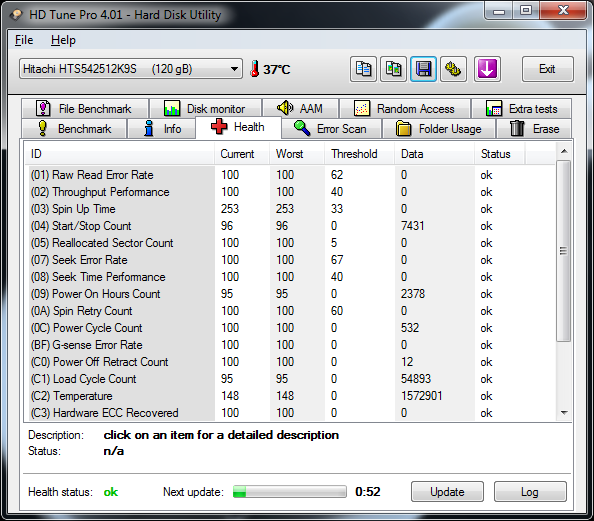The height and width of the screenshot is (521, 594).
Task: Click the Disk monitor chart icon
Action: pyautogui.click(x=172, y=108)
